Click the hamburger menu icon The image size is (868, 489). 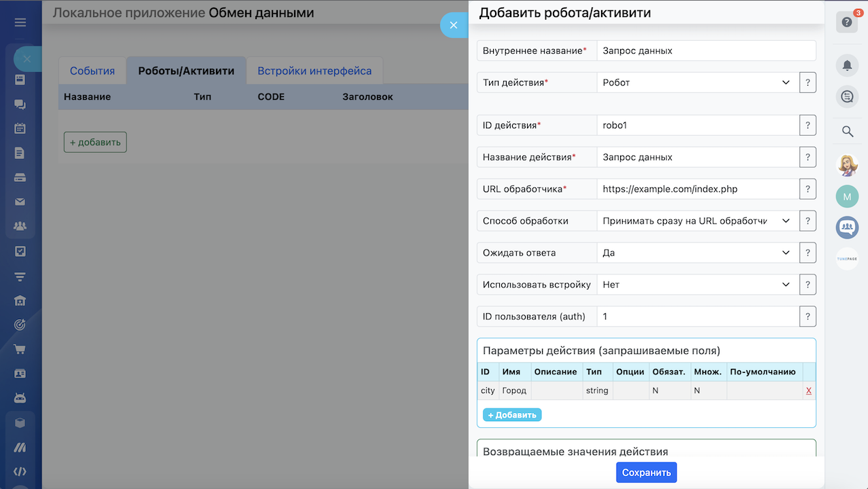(x=20, y=22)
